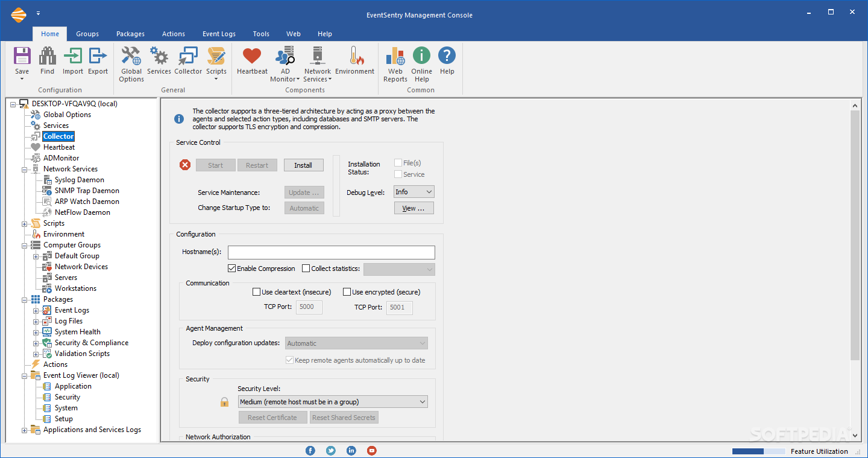Select Heartbeat in the navigation tree

pos(59,147)
